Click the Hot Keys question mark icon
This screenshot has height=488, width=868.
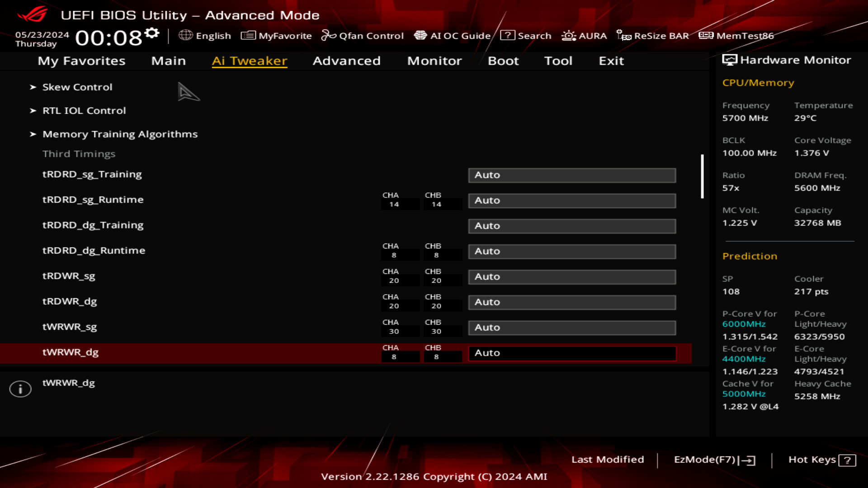click(847, 460)
